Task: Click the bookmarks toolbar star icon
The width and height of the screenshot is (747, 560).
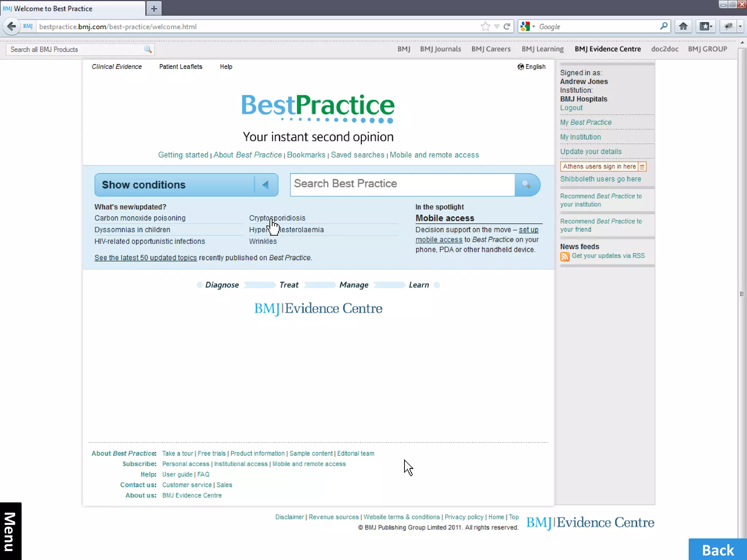Action: tap(705, 26)
